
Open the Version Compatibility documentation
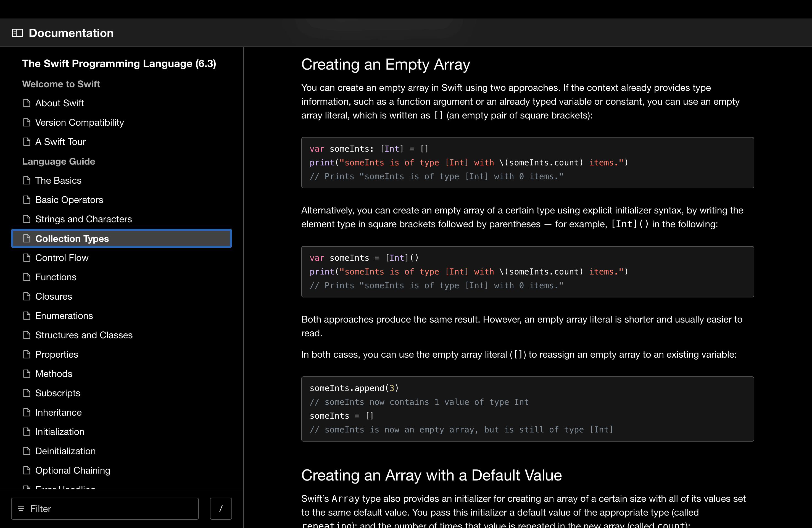80,122
